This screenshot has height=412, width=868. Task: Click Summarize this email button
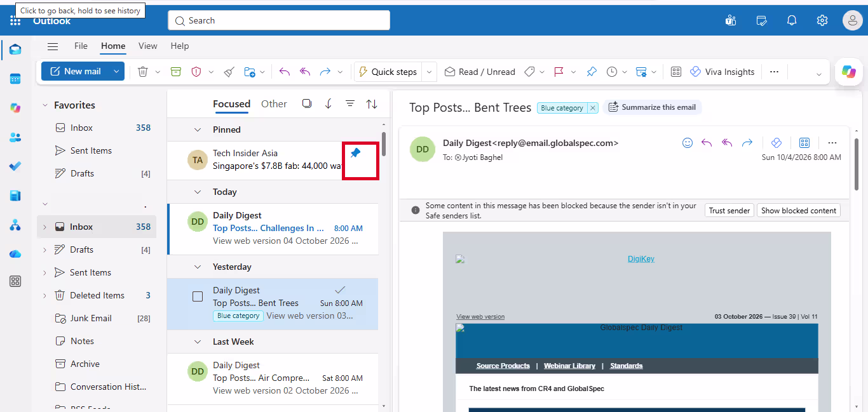pyautogui.click(x=652, y=107)
